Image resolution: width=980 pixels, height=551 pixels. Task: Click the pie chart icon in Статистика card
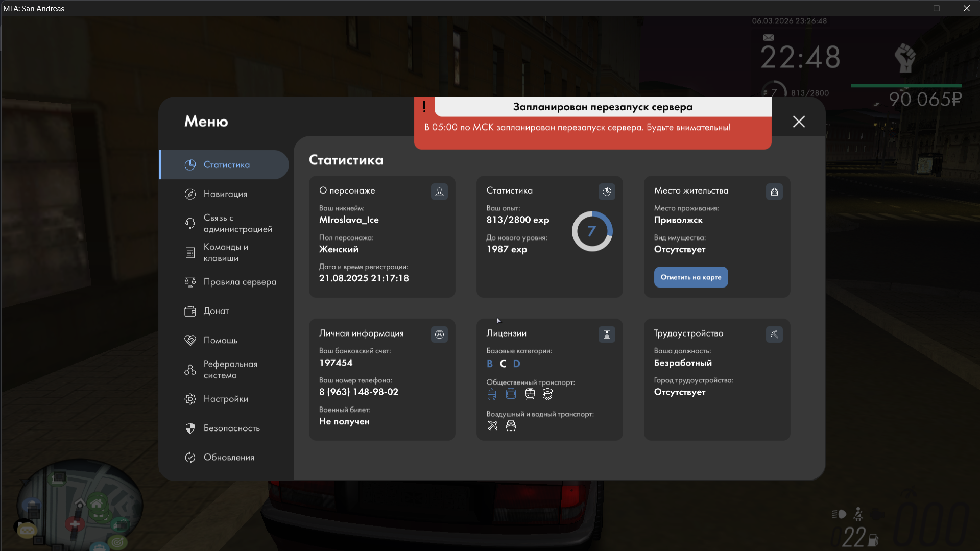click(x=607, y=192)
